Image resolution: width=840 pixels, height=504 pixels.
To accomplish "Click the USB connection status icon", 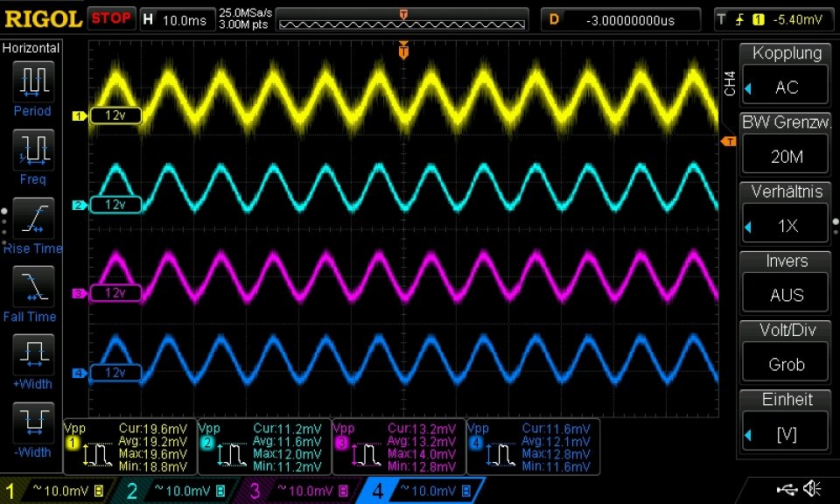I will pos(787,489).
